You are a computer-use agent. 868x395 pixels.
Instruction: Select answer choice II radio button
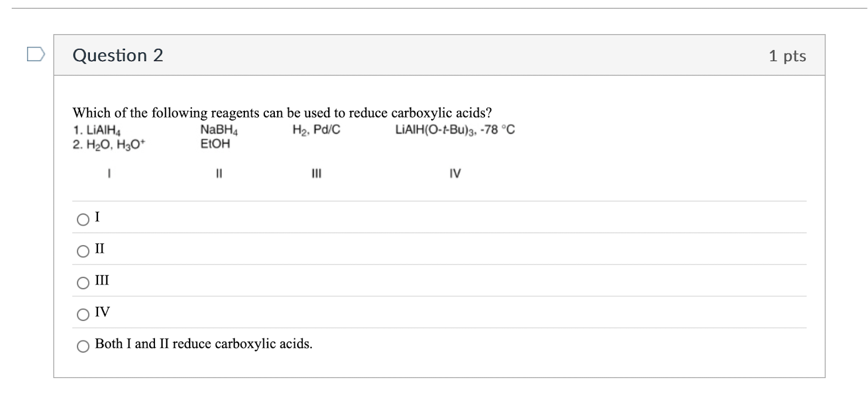(x=83, y=252)
